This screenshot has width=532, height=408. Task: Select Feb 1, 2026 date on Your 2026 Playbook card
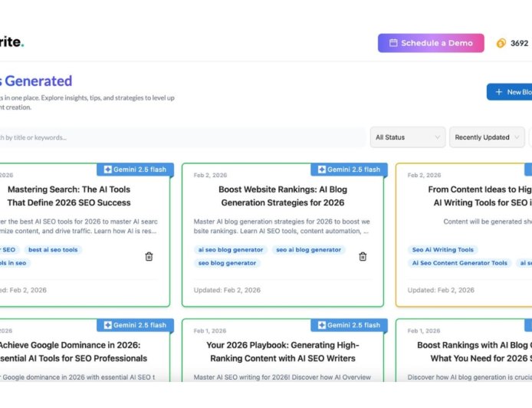pos(210,331)
